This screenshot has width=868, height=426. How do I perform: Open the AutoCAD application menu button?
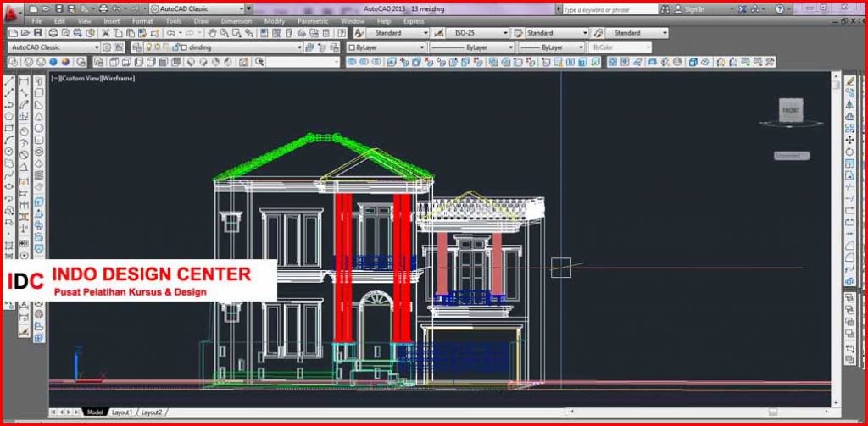pos(12,15)
